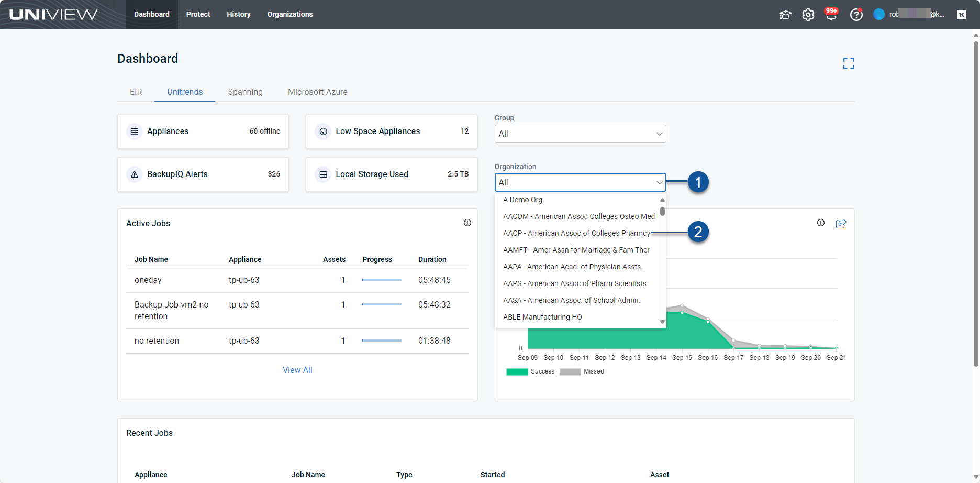
Task: Click the oneday job name
Action: (x=148, y=280)
